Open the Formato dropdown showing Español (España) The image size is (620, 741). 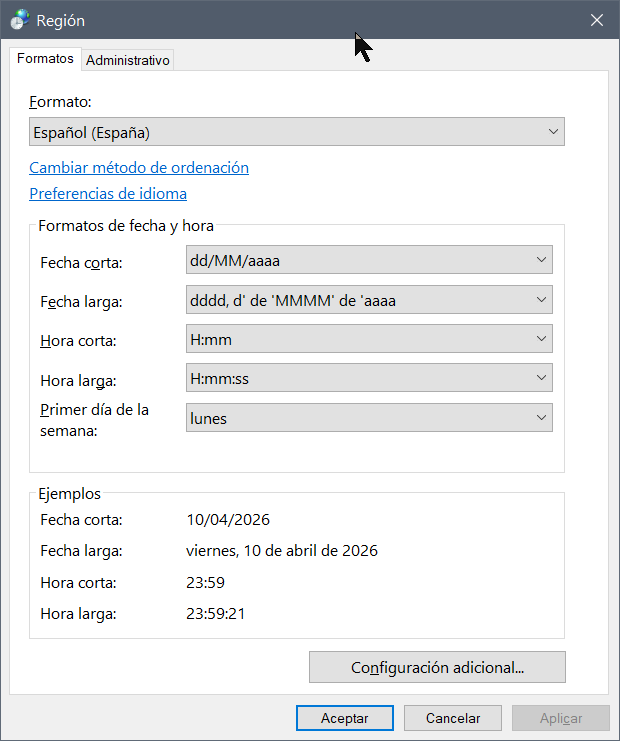pos(297,132)
